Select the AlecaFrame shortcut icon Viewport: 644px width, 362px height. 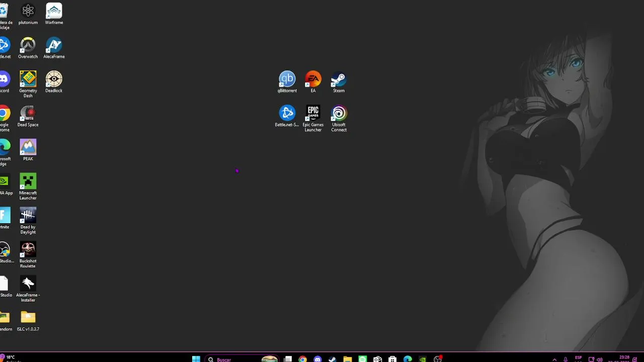coord(54,48)
